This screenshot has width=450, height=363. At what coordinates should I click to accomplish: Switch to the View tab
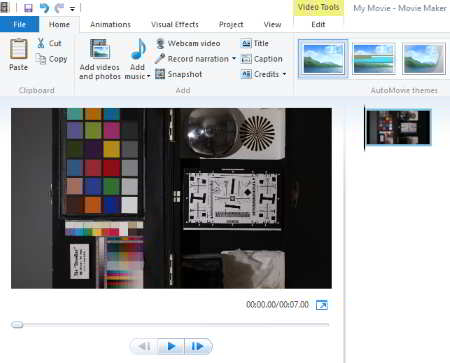tap(272, 24)
